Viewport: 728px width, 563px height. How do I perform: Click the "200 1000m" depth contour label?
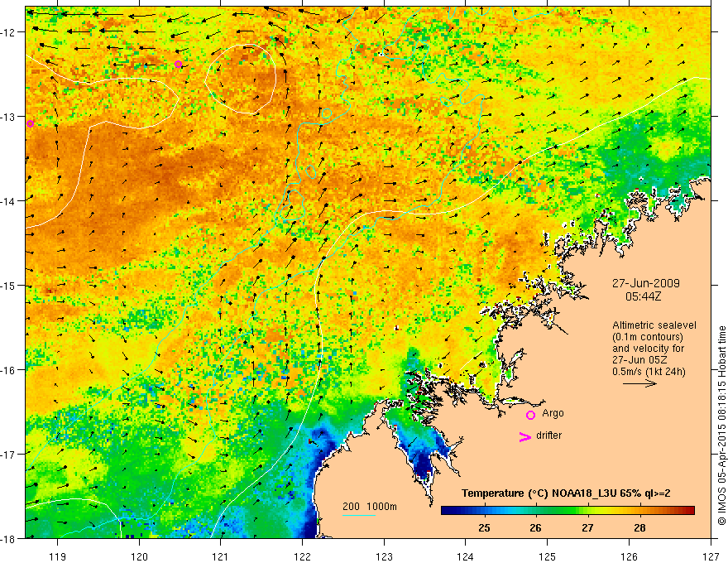tap(370, 507)
